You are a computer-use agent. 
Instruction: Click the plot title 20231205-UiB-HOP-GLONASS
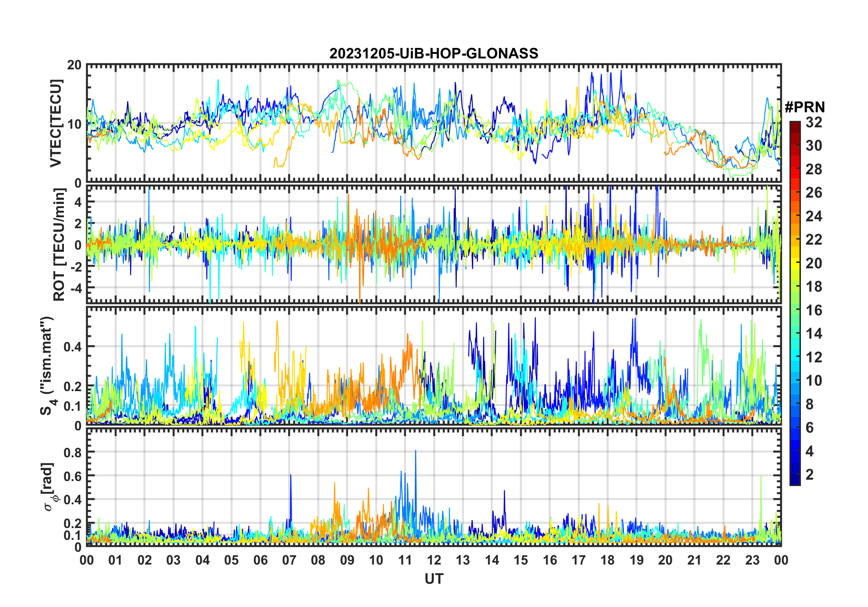click(x=434, y=54)
